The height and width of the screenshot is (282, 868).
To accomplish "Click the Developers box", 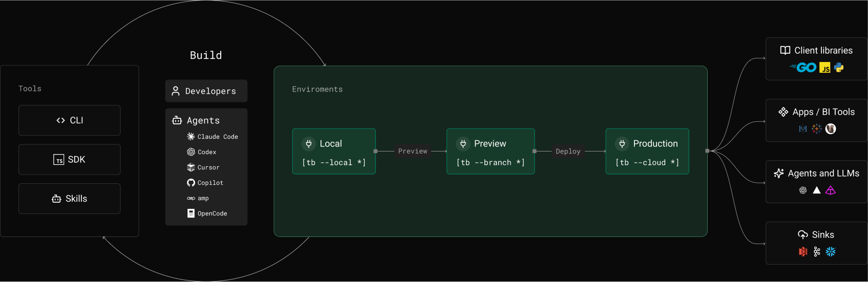I will pos(206,91).
